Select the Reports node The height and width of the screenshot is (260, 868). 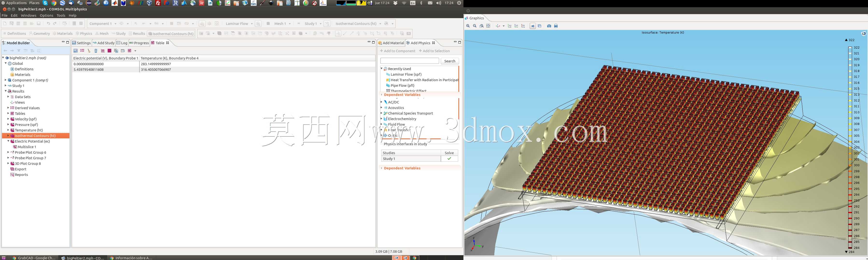click(21, 175)
